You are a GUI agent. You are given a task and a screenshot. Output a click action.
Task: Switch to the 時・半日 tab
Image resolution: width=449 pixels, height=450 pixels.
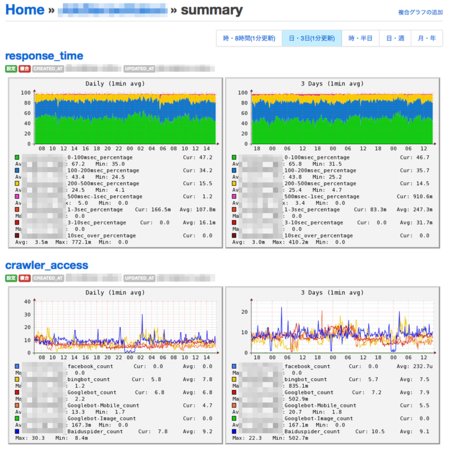360,38
